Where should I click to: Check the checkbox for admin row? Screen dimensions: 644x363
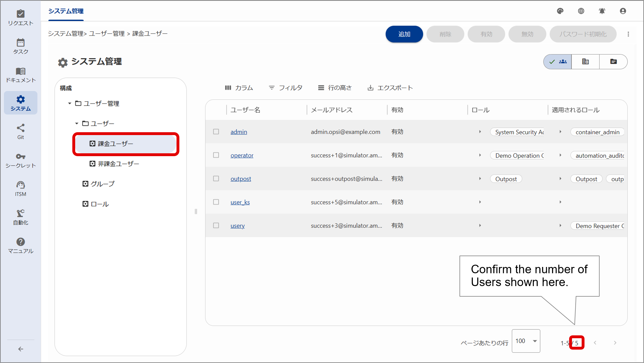pos(216,132)
